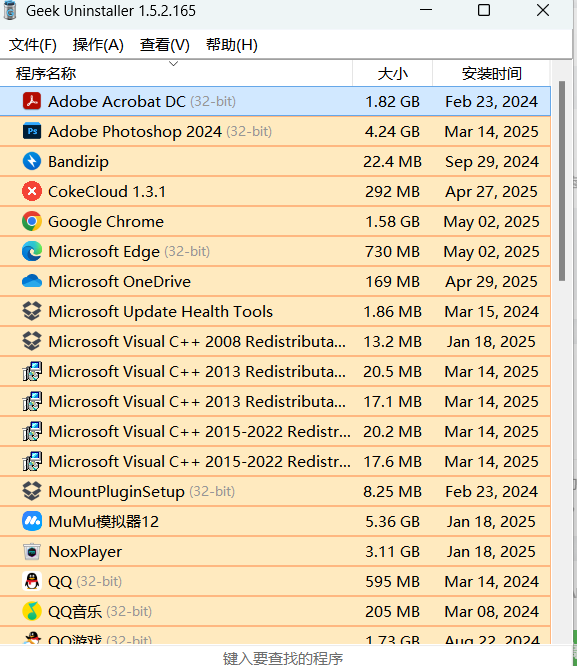Click the Microsoft OneDrive cloud icon
Viewport: 577px width, 666px height.
pos(32,281)
